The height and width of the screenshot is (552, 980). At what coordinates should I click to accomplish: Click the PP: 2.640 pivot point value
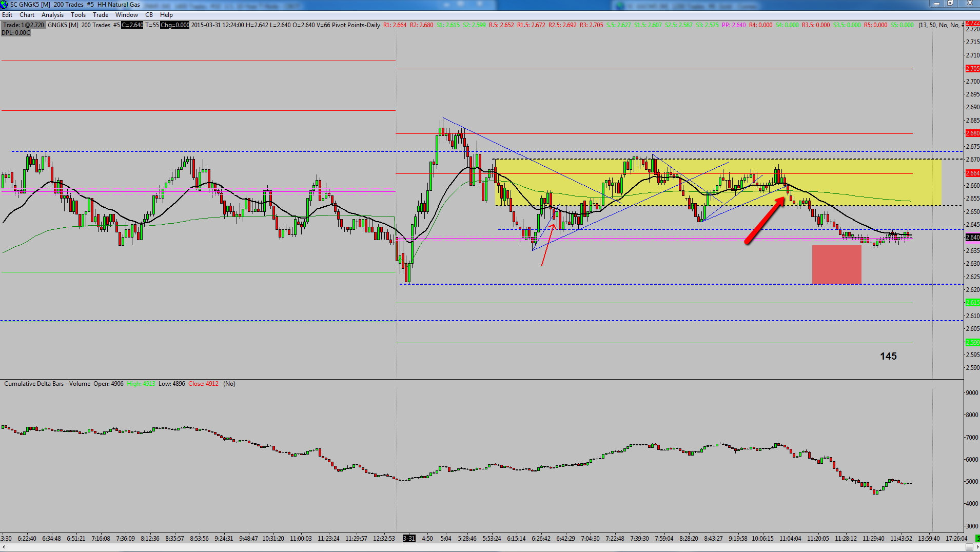734,25
